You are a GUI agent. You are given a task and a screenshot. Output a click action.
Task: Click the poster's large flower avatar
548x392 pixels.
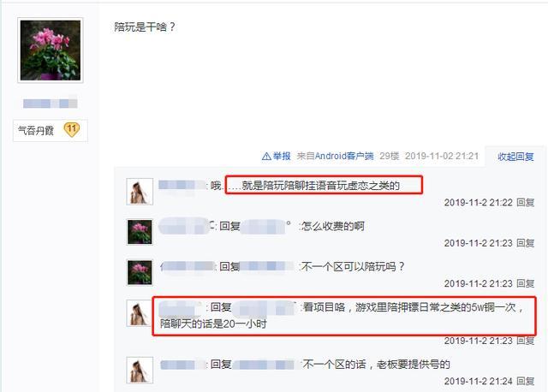pos(51,50)
